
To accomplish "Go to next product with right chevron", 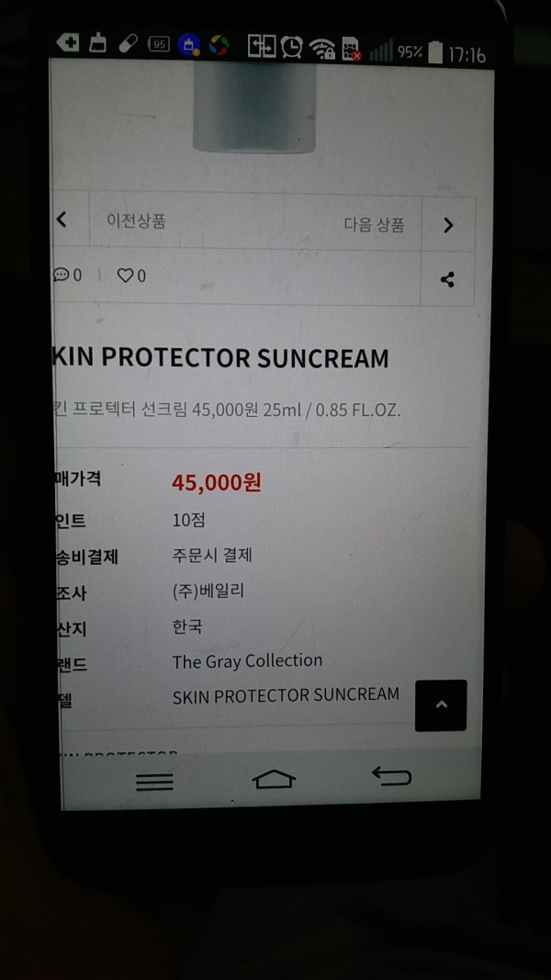I will pyautogui.click(x=448, y=225).
